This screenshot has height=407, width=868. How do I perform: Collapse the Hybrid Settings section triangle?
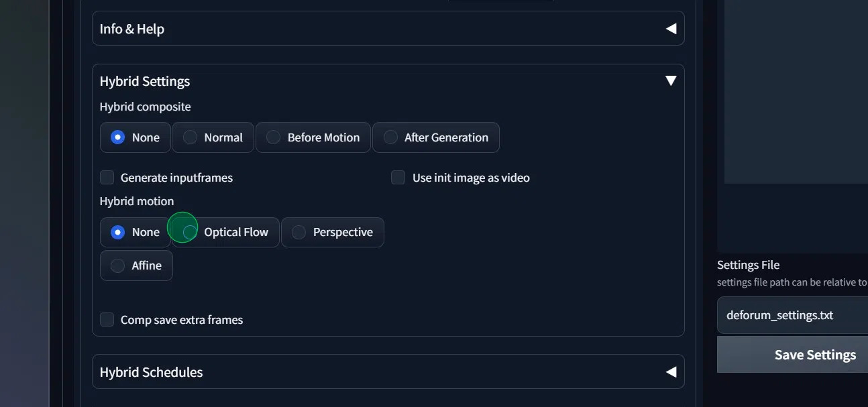click(671, 80)
